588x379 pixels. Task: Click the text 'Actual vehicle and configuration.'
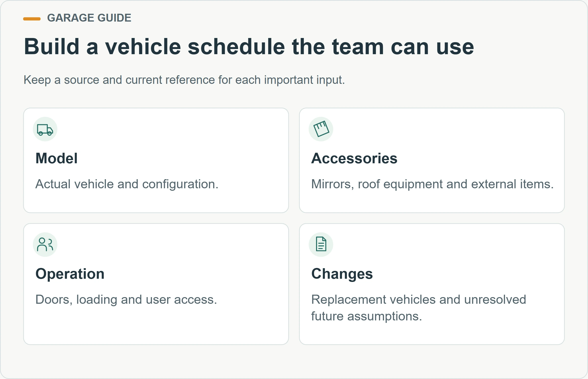click(x=127, y=184)
